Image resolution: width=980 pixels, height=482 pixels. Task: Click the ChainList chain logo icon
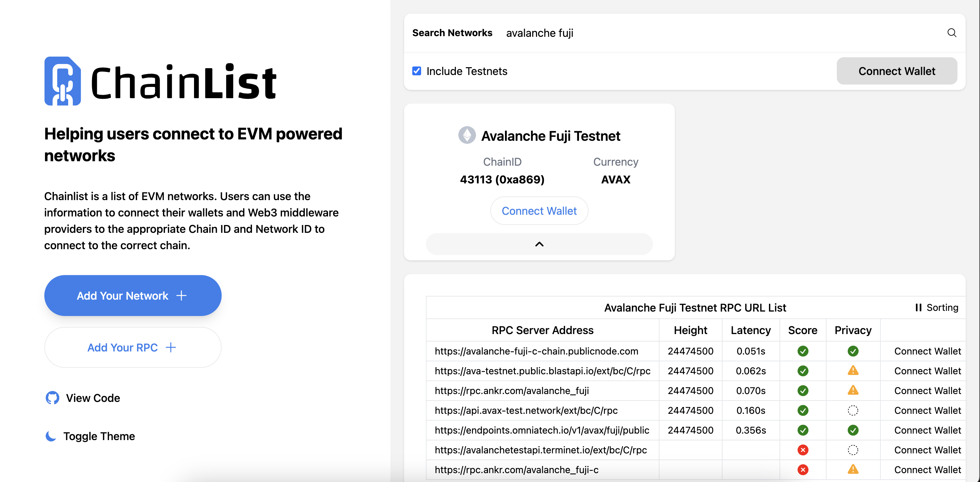63,81
